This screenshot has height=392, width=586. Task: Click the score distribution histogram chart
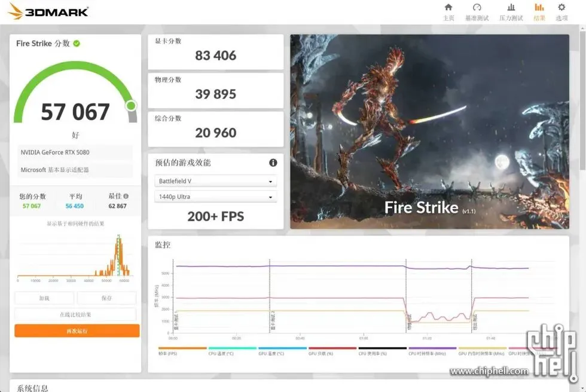[x=74, y=258]
